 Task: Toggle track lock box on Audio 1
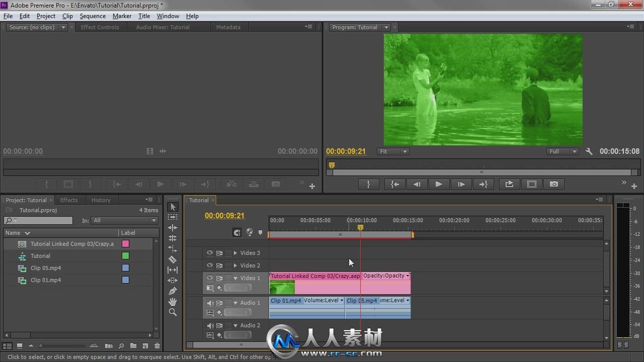(x=228, y=303)
